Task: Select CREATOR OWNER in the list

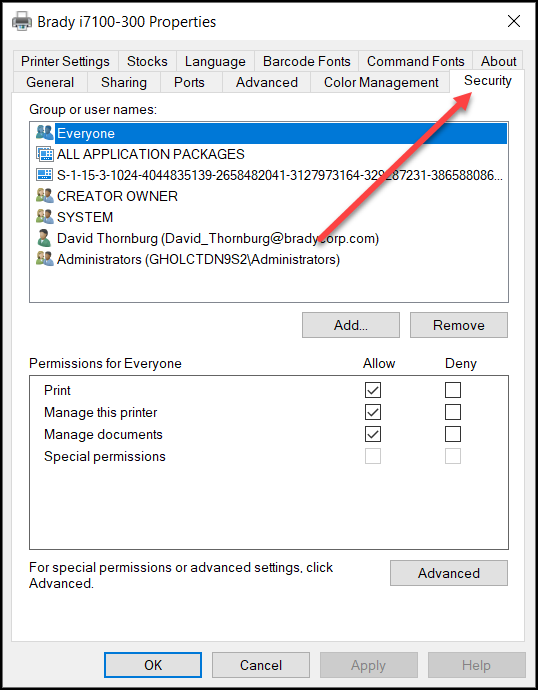Action: point(269,196)
